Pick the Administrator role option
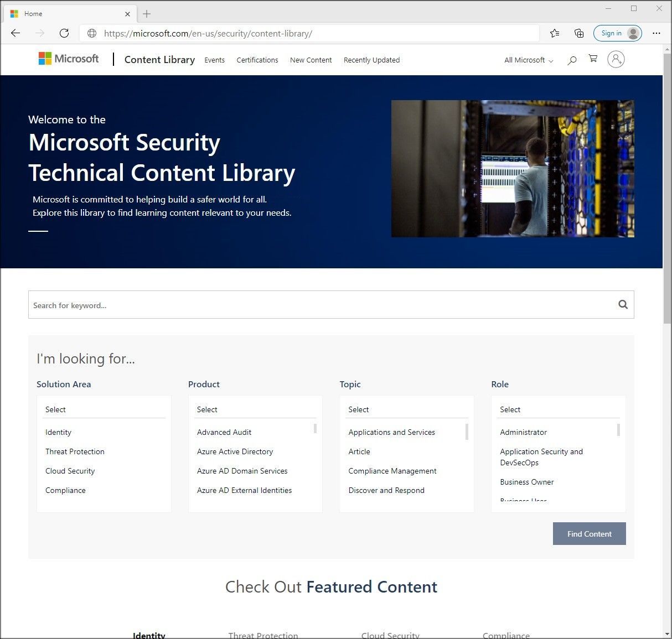The image size is (672, 639). pos(523,432)
